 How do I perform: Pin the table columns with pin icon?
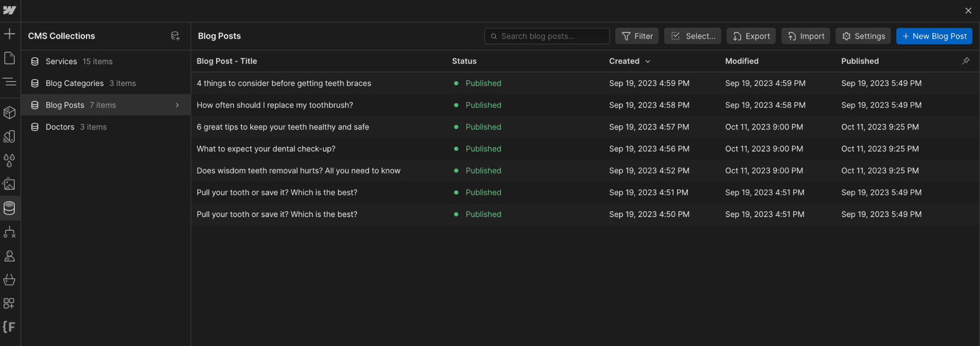coord(966,61)
